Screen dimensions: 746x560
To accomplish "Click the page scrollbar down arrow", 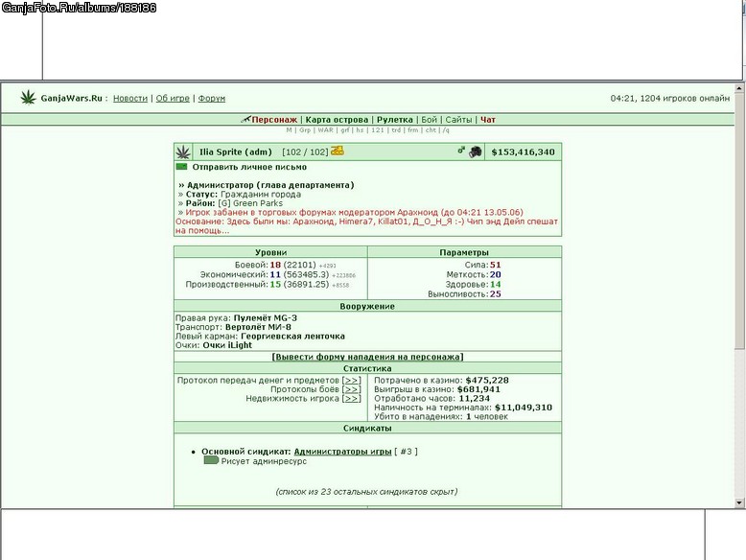I will pyautogui.click(x=739, y=502).
